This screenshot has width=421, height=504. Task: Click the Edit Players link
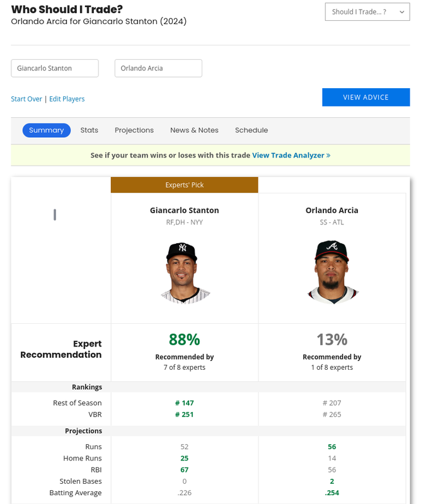[67, 99]
